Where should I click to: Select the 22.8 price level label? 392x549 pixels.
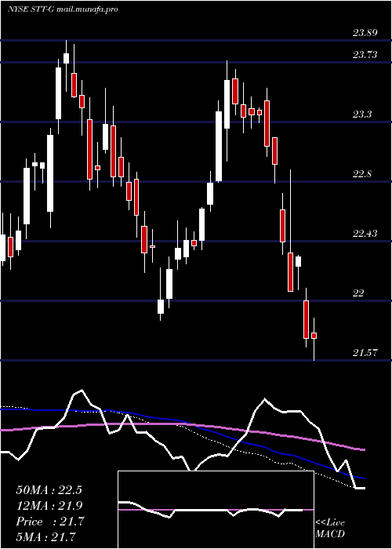pos(362,173)
